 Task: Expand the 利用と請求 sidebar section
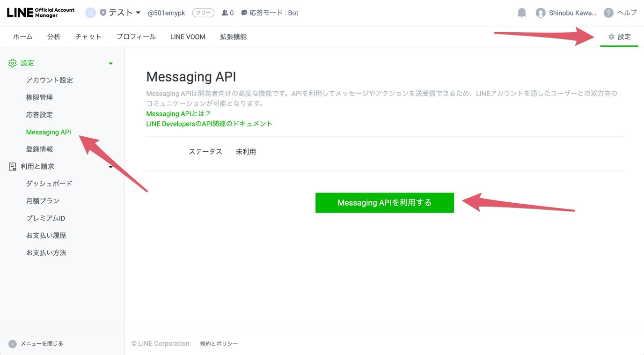110,166
